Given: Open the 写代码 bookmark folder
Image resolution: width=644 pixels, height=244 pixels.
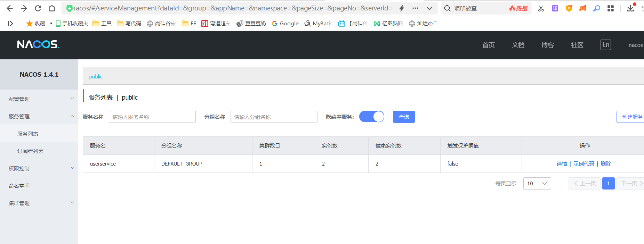Looking at the screenshot, I should [x=129, y=23].
